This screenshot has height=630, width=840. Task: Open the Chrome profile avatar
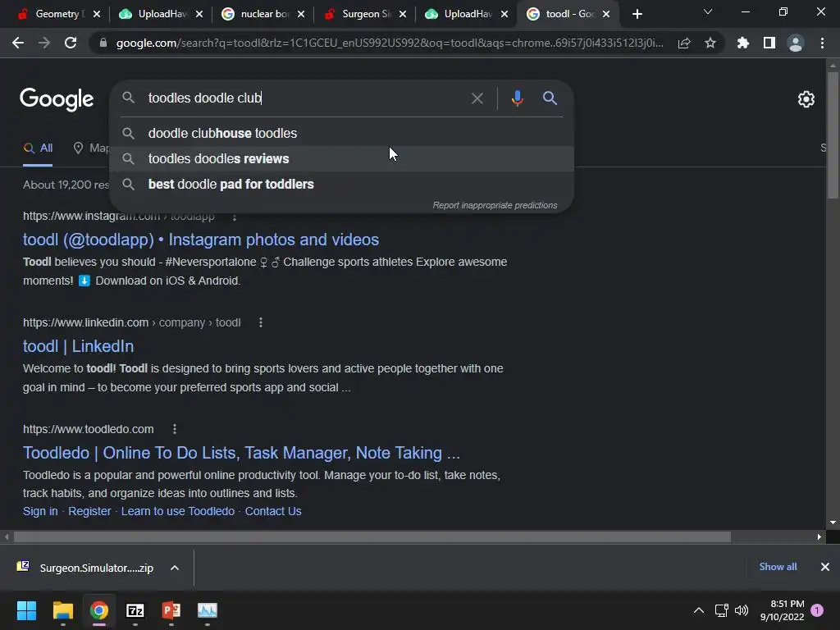tap(796, 43)
